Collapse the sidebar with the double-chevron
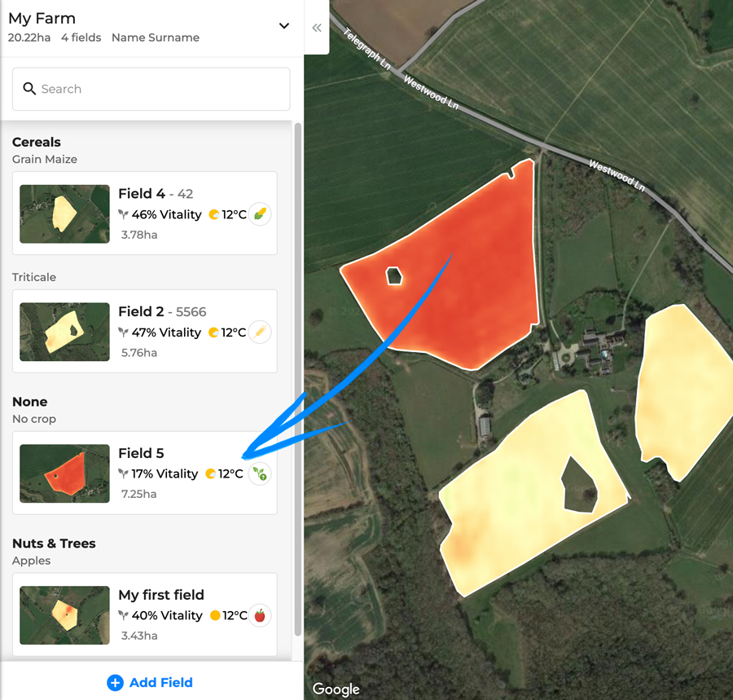 coord(317,27)
